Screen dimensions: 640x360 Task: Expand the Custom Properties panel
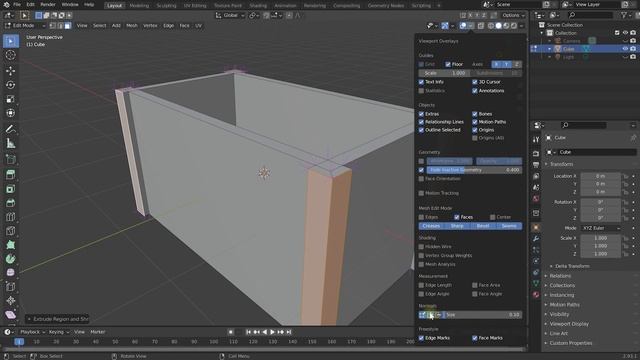pyautogui.click(x=571, y=343)
